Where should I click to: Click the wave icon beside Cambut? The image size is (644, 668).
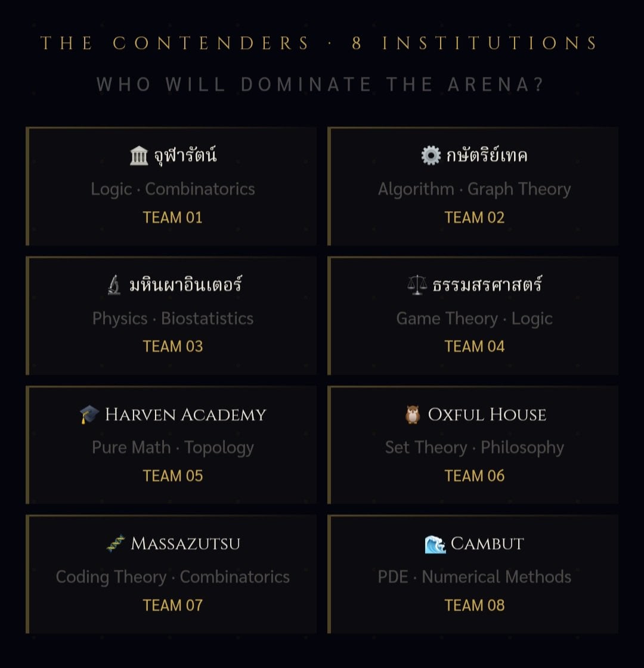(x=435, y=544)
